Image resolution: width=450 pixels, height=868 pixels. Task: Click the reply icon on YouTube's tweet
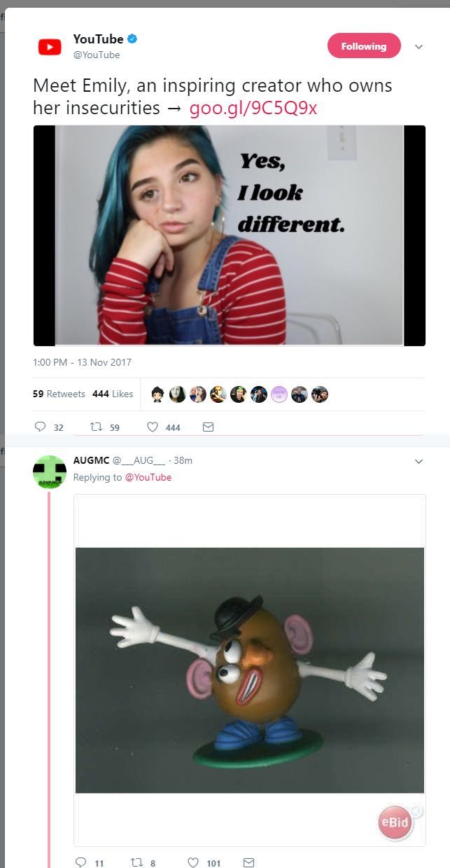(x=40, y=427)
